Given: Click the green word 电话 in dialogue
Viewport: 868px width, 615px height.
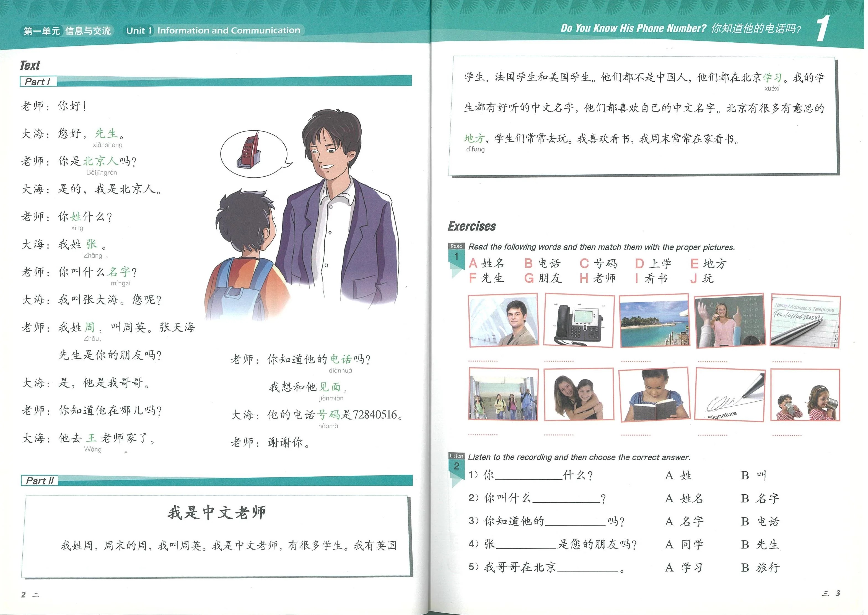Looking at the screenshot, I should 341,359.
